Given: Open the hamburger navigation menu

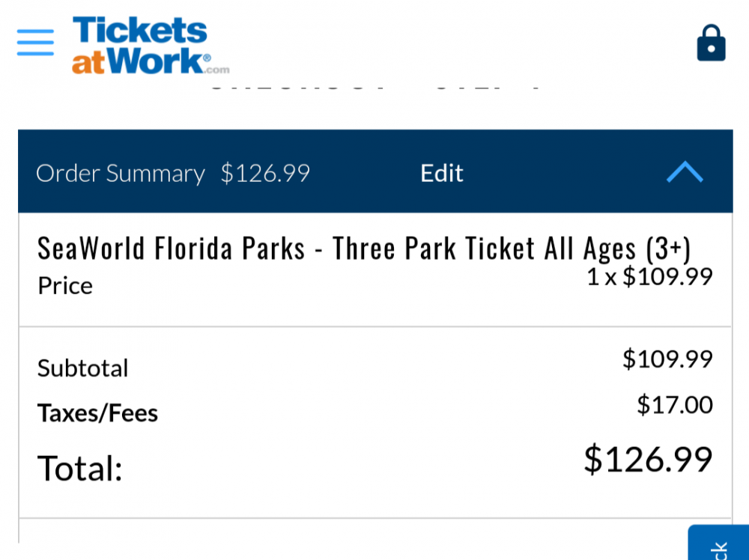Looking at the screenshot, I should [x=35, y=43].
